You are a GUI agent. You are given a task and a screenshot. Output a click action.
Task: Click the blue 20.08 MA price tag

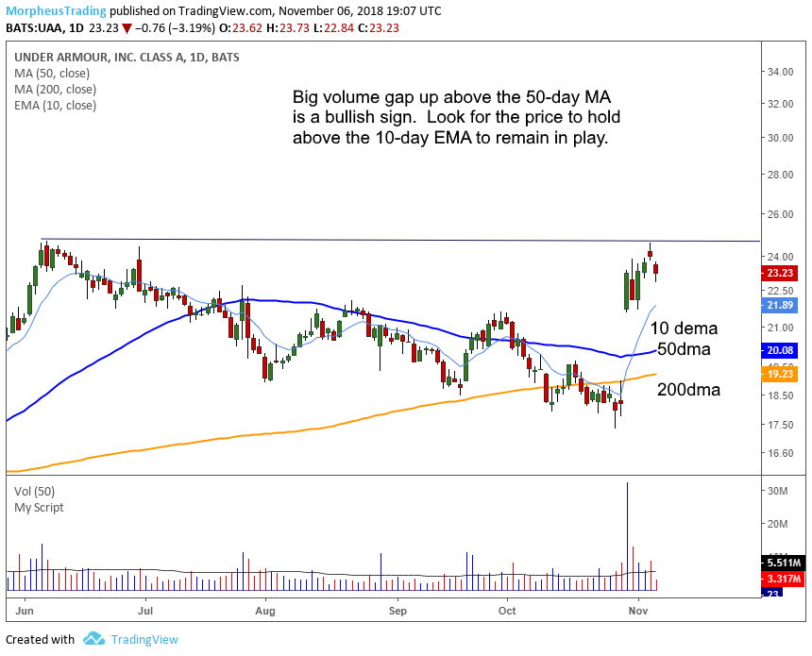[x=779, y=350]
